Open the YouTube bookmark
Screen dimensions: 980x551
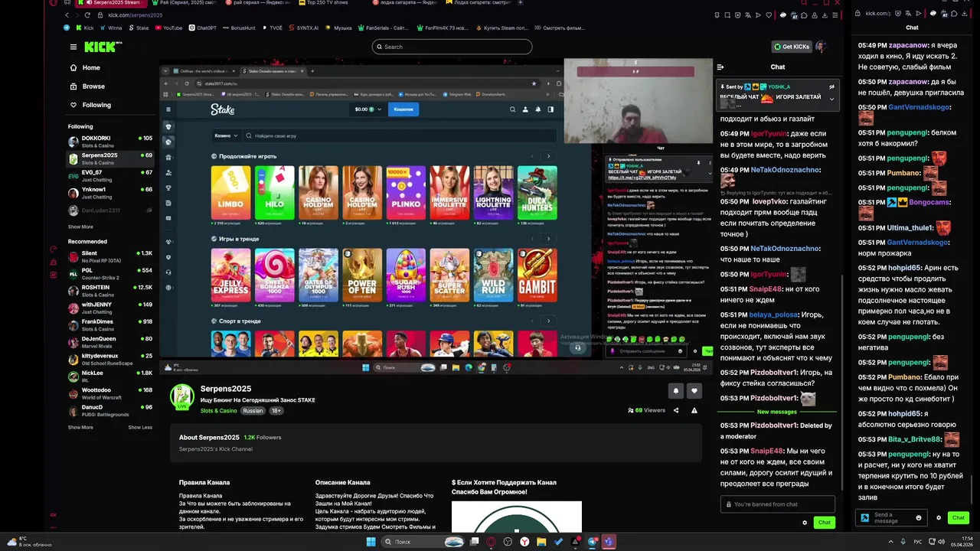[x=168, y=28]
